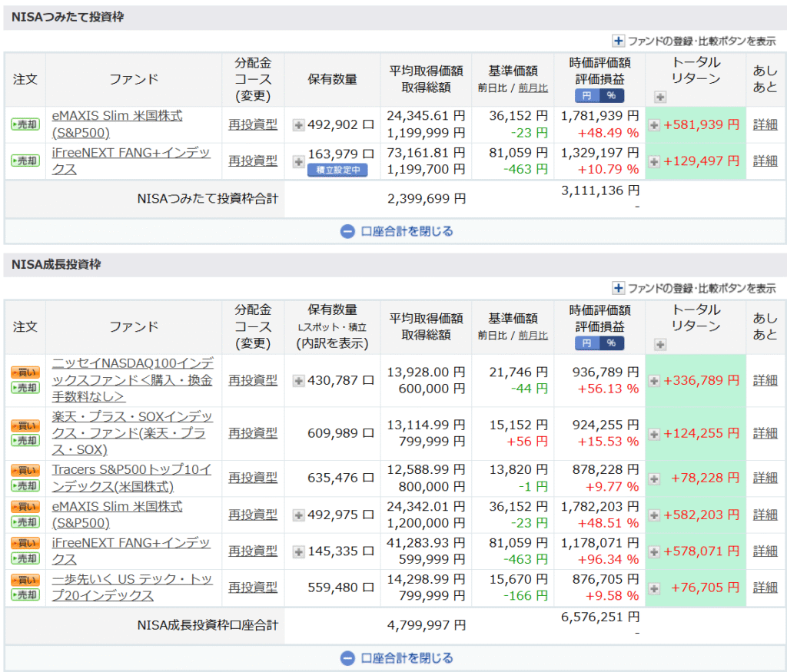Click 売却 icon for 一歩先いく US テック fund
Viewport: 787px width, 672px height.
tap(25, 595)
